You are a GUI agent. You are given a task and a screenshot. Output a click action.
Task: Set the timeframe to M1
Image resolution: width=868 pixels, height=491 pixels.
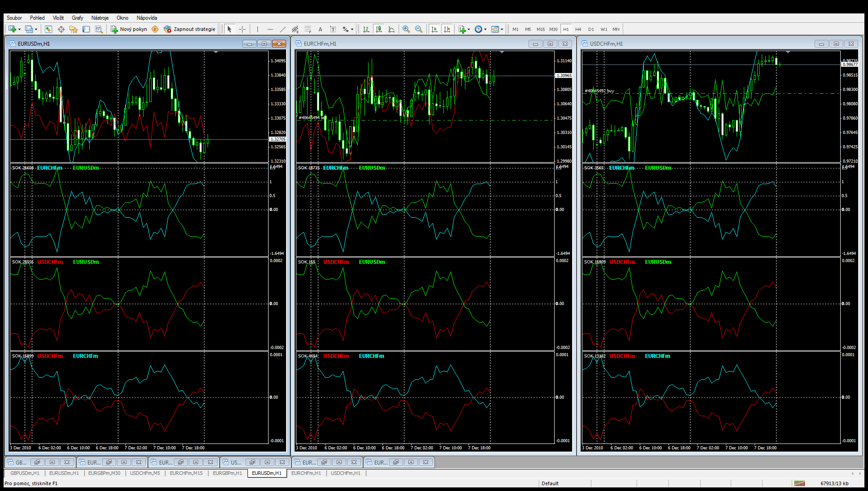click(516, 29)
